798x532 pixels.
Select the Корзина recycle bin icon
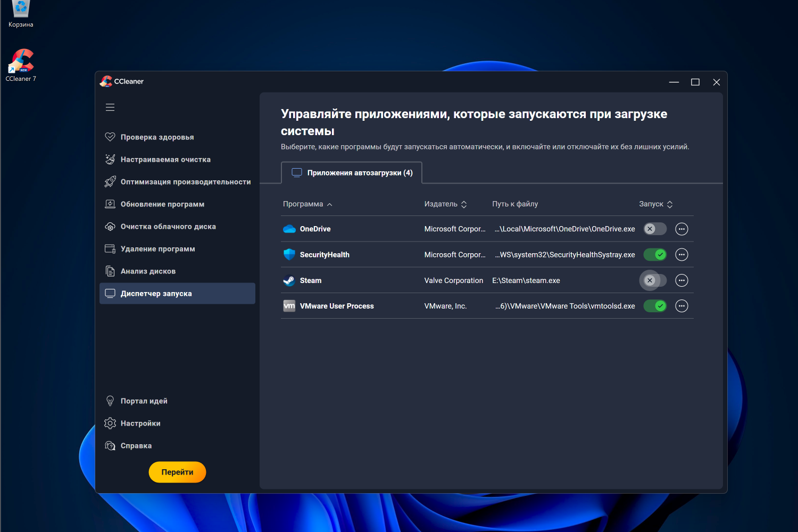coord(21,14)
